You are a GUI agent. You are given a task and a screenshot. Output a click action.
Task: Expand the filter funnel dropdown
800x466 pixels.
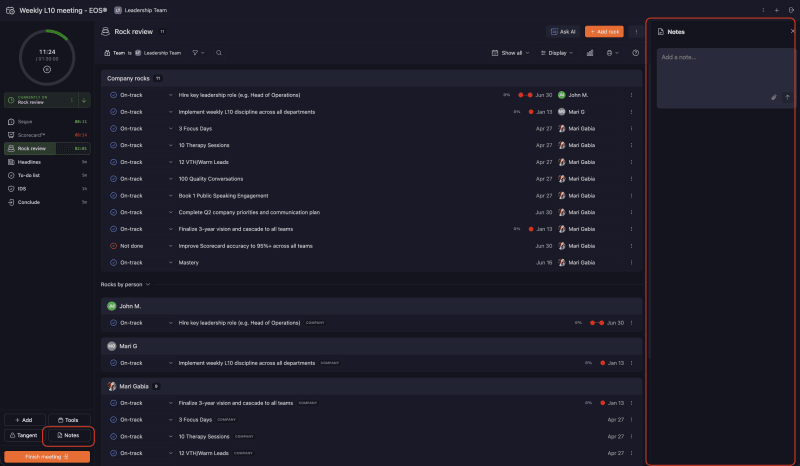(198, 53)
